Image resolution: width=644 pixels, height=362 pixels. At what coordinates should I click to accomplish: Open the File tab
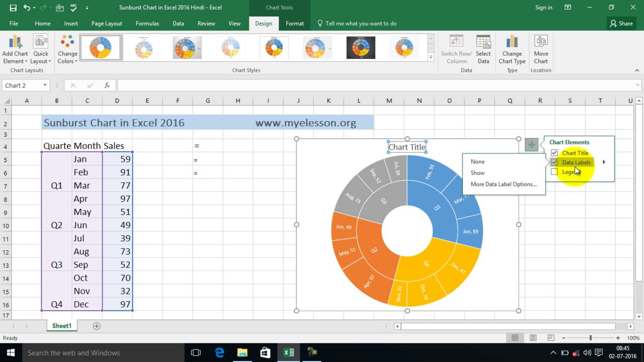point(14,24)
